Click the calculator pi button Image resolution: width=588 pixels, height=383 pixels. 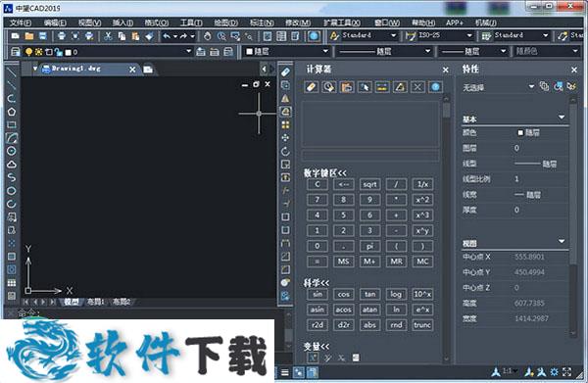pyautogui.click(x=369, y=246)
